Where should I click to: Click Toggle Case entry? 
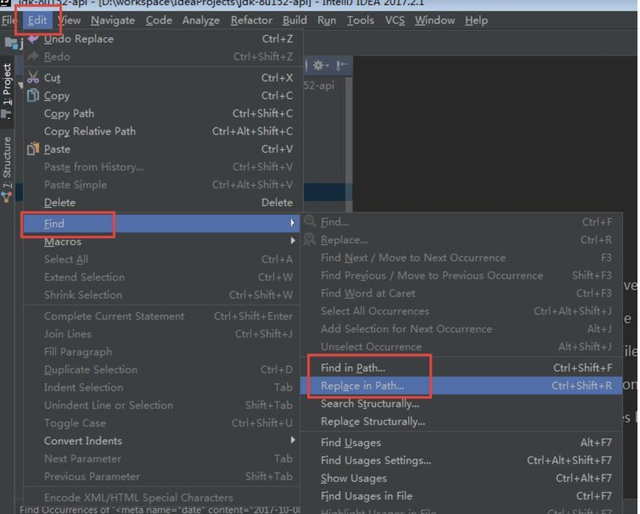(162, 423)
